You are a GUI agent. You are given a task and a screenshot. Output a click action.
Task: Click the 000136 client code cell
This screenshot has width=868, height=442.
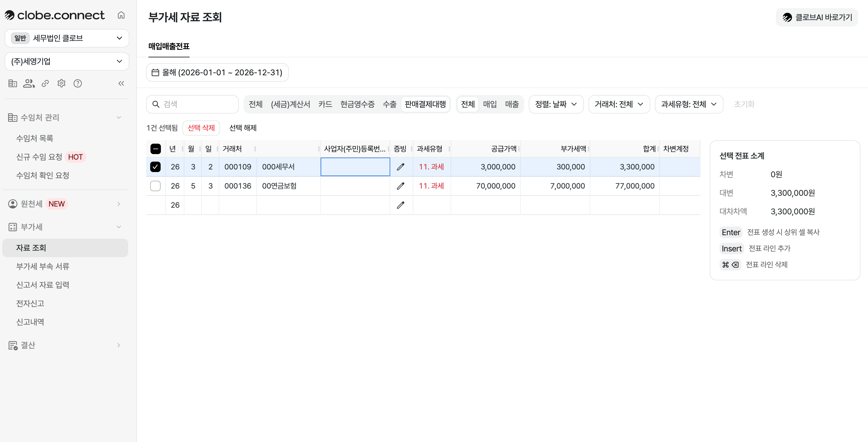tap(237, 186)
